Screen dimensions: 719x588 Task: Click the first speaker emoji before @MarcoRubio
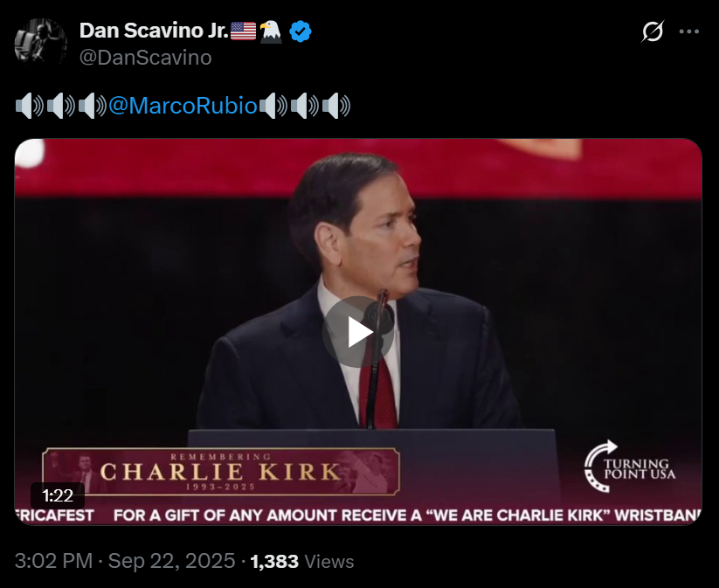30,106
